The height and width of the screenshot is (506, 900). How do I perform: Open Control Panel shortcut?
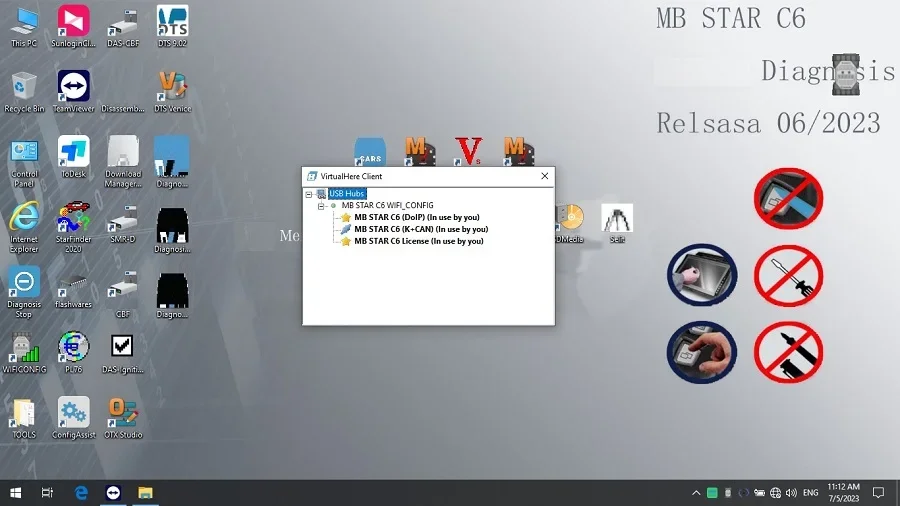24,163
